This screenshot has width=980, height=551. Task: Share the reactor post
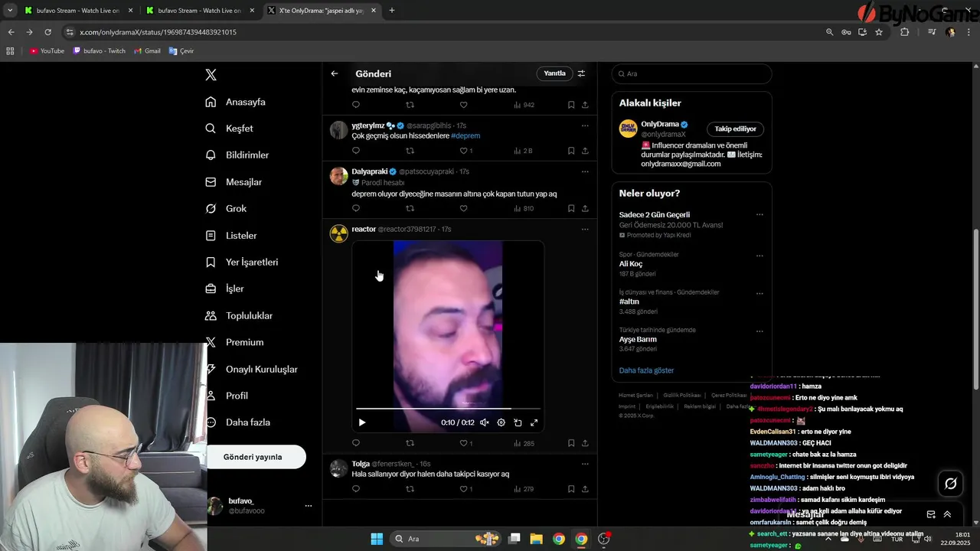click(585, 443)
